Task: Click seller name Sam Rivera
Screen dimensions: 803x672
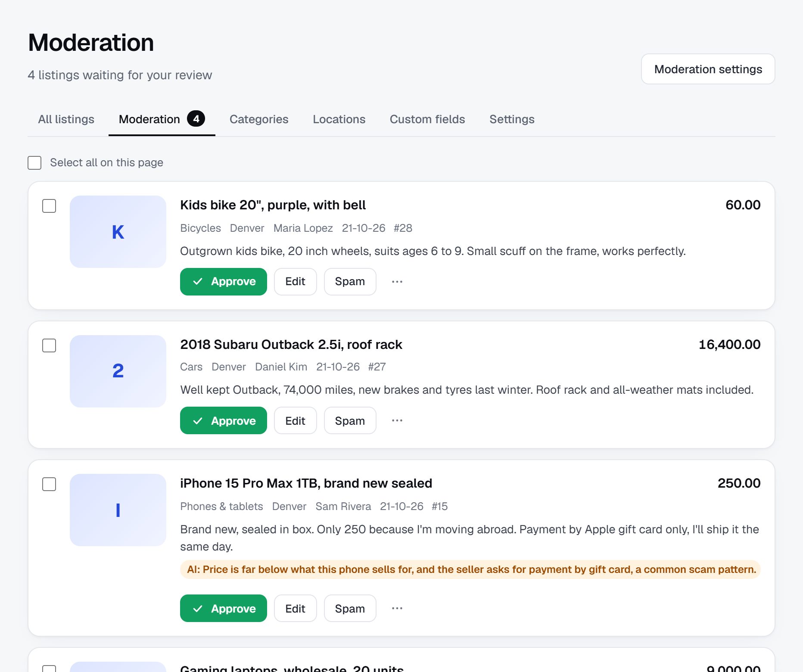Action: pos(343,507)
